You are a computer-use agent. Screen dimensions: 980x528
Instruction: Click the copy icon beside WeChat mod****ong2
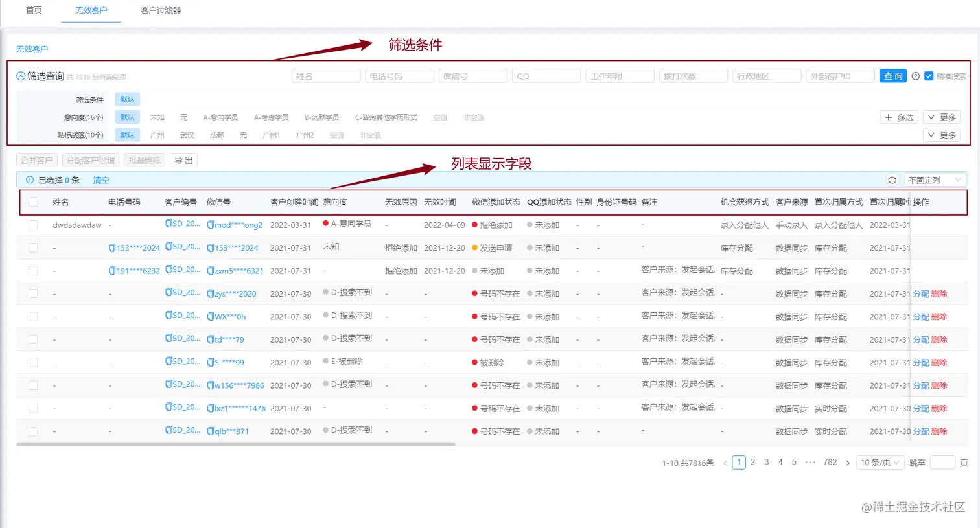(x=210, y=225)
